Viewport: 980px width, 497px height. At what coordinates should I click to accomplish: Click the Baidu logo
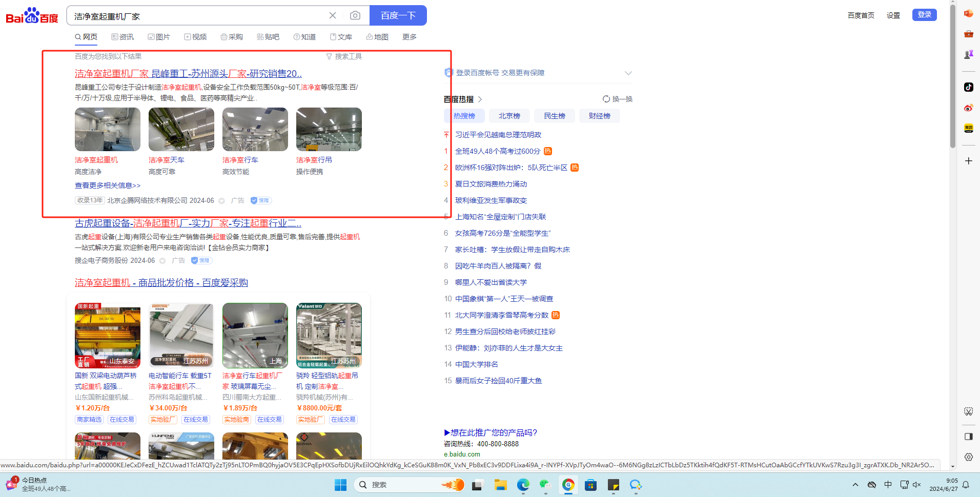[x=32, y=16]
